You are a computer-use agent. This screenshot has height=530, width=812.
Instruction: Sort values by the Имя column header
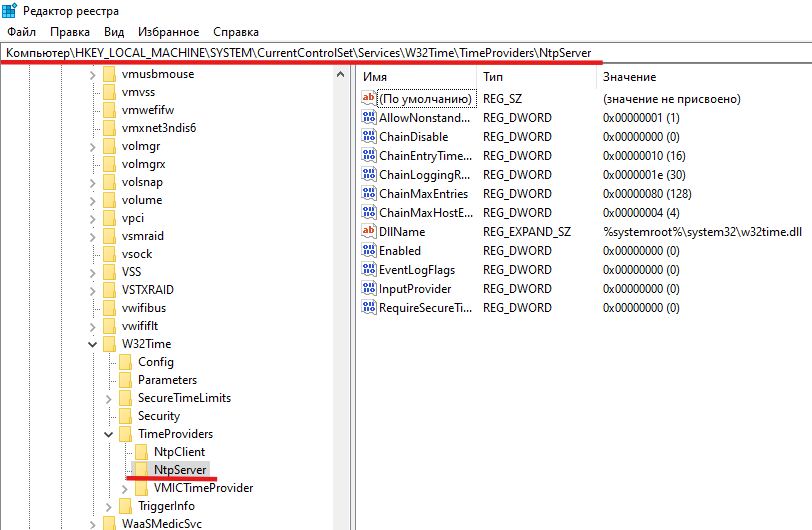[x=376, y=77]
